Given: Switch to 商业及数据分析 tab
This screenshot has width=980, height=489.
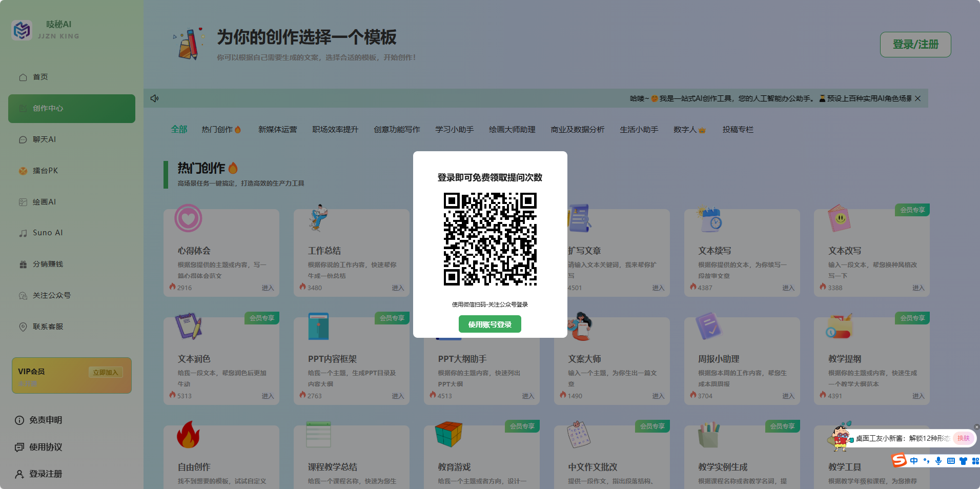Looking at the screenshot, I should [x=577, y=130].
